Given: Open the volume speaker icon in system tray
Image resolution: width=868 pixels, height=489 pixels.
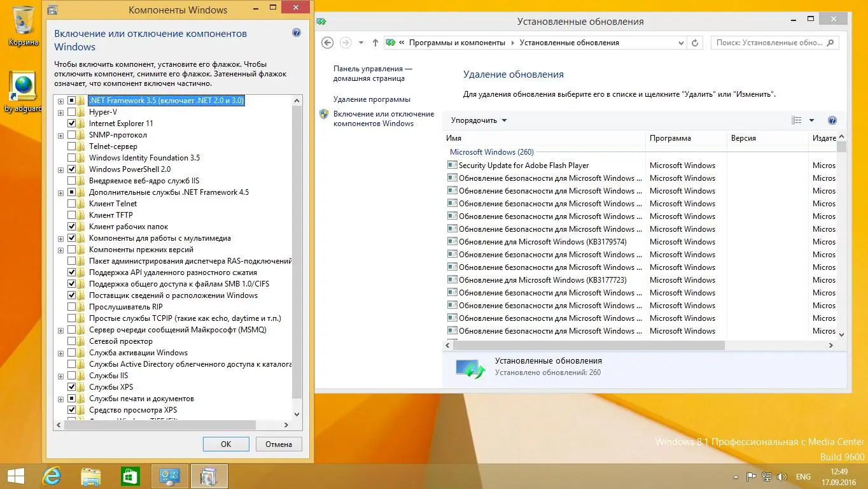Looking at the screenshot, I should coord(781,476).
